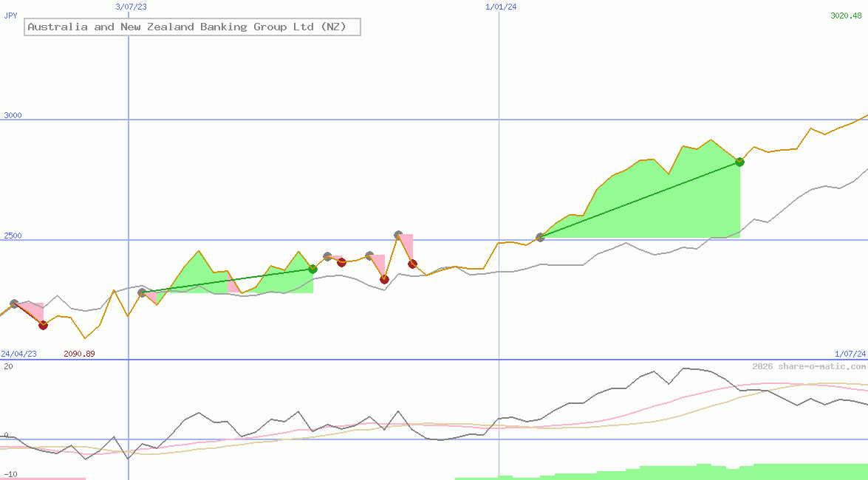Click the 2090.89 price value label
Viewport: 868px width, 480px height.
tap(79, 354)
